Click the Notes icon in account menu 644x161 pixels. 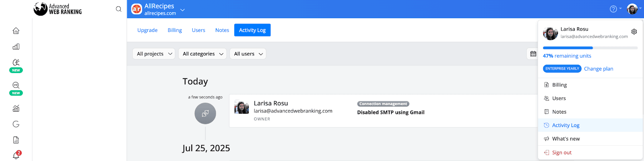547,112
